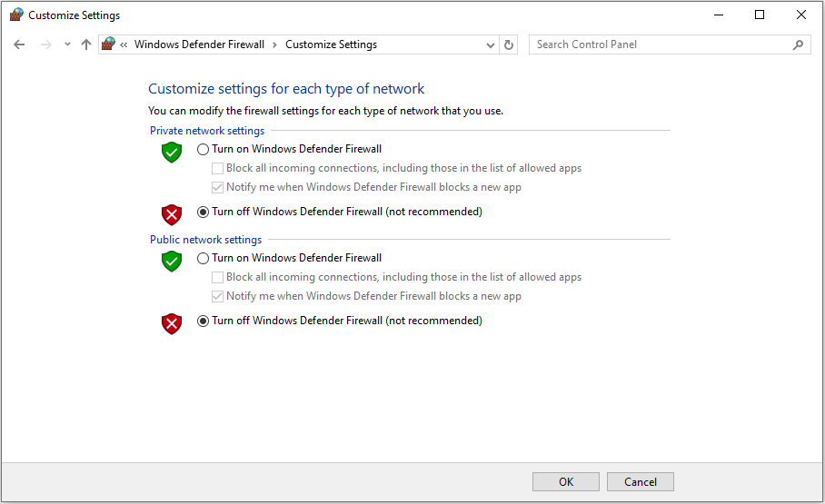The height and width of the screenshot is (504, 825).
Task: Expand arrow after Windows Defender Firewall breadcrumb
Action: click(274, 44)
